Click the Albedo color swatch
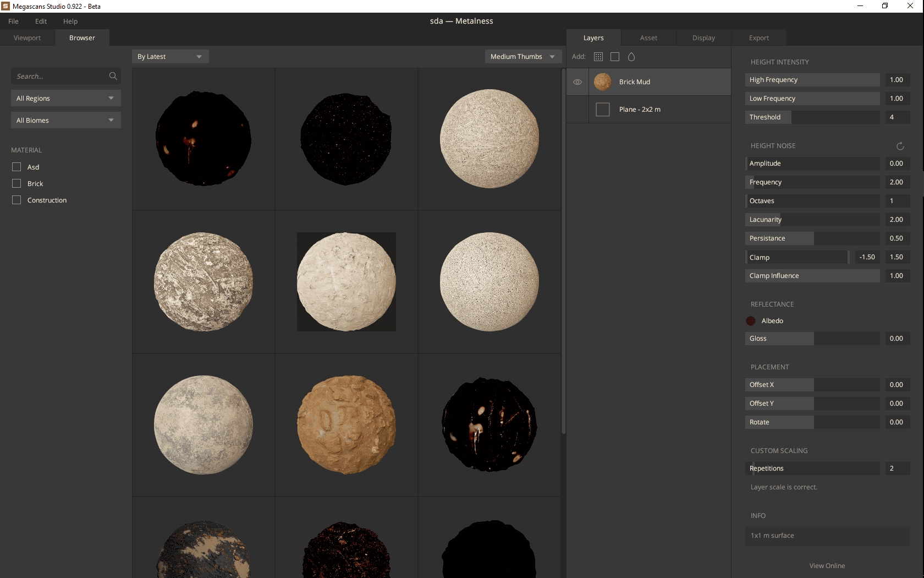The image size is (924, 578). 751,321
